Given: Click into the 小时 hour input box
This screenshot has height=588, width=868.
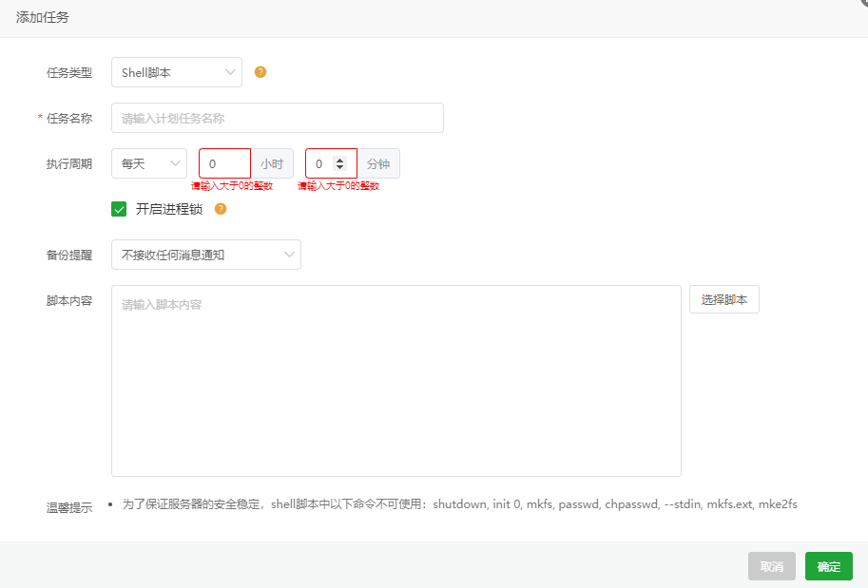Looking at the screenshot, I should coord(224,163).
